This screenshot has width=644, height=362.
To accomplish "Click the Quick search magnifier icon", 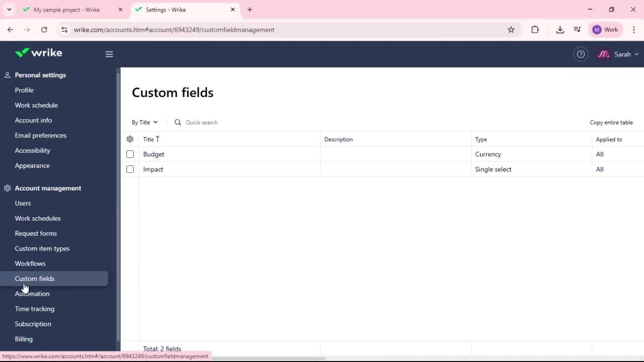I will click(178, 122).
